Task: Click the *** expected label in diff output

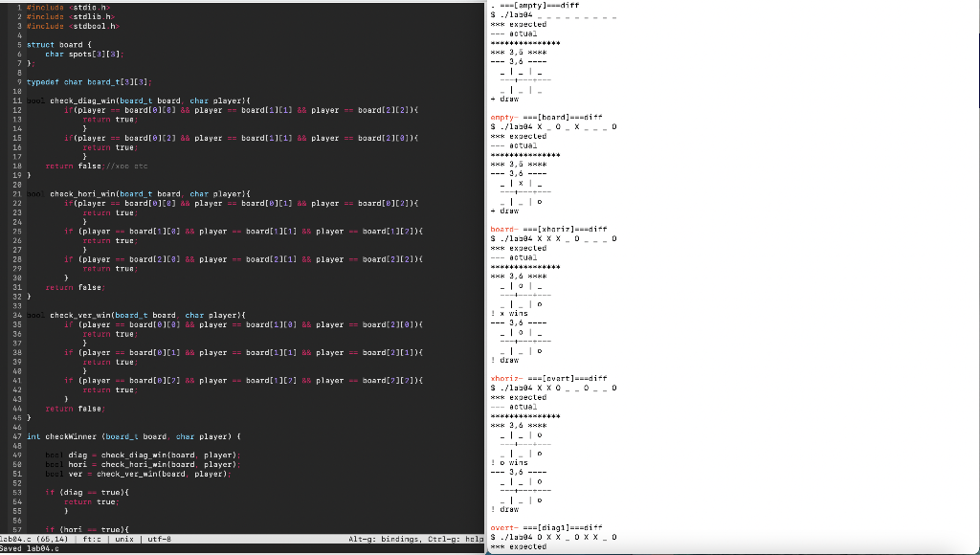Action: 520,23
